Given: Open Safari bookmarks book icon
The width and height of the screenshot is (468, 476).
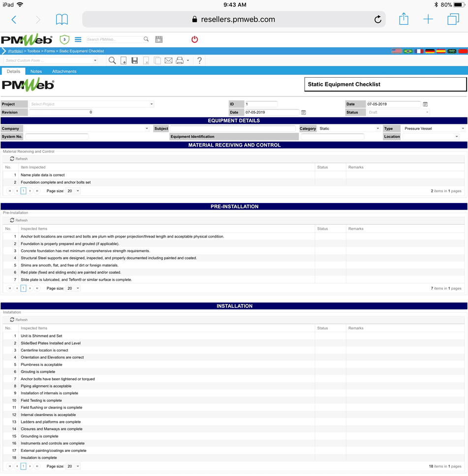Looking at the screenshot, I should tap(62, 20).
